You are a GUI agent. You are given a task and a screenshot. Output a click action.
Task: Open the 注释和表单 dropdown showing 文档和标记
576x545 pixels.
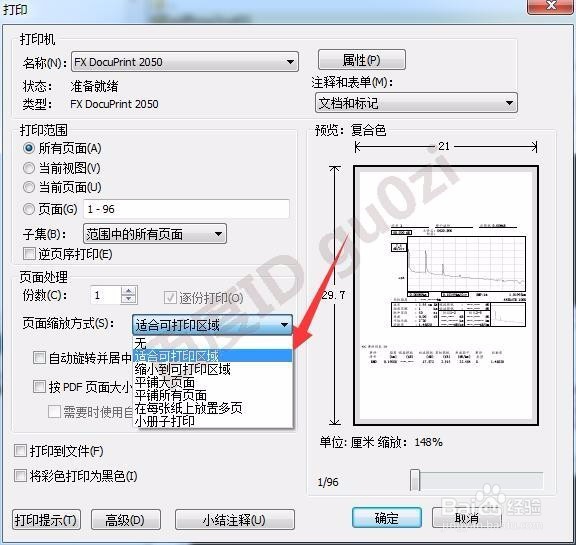pos(416,103)
